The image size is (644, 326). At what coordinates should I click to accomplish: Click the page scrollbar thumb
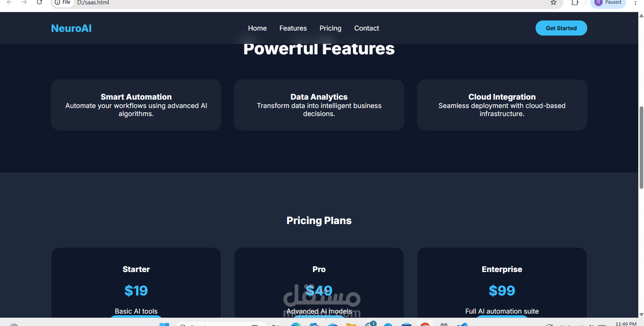tap(641, 148)
